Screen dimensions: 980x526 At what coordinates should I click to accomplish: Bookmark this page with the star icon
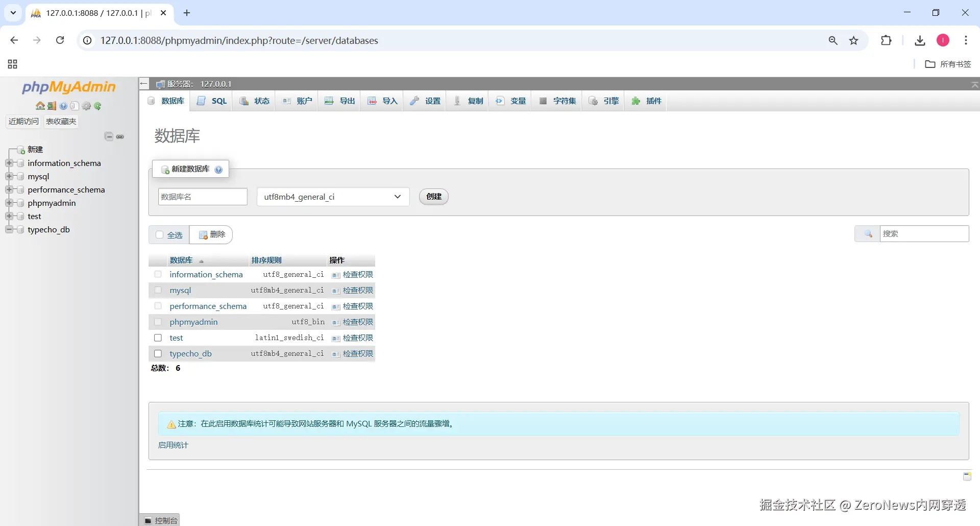(x=854, y=40)
